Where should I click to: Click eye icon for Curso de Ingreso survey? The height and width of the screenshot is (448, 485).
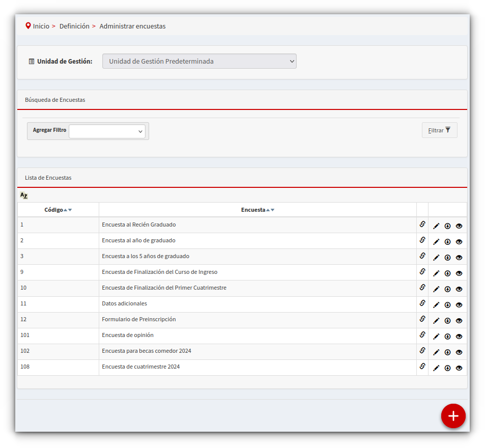click(x=459, y=273)
